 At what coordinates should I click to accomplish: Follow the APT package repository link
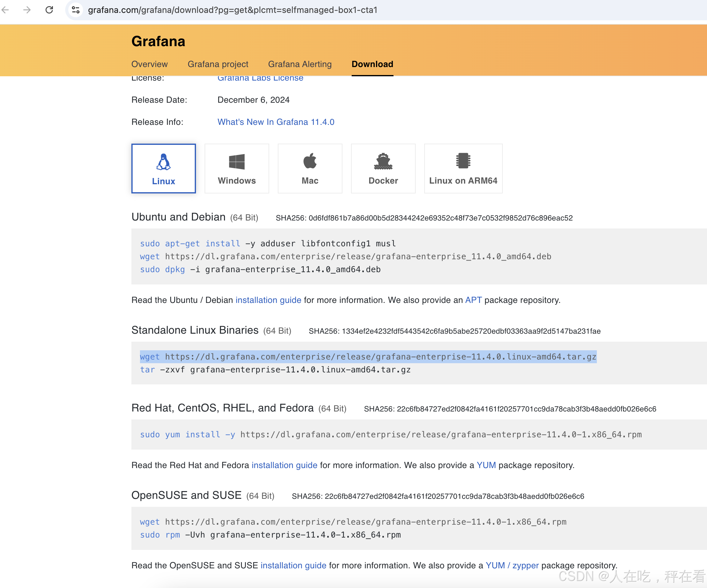pos(473,300)
